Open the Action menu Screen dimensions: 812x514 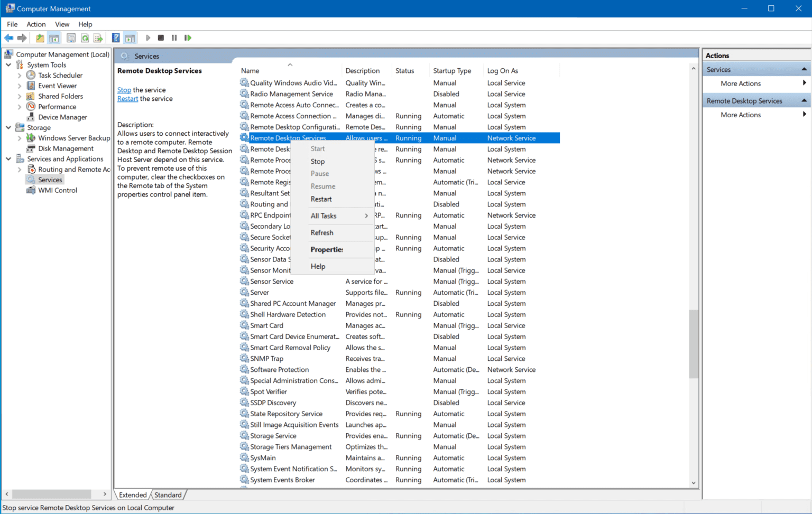[x=36, y=24]
